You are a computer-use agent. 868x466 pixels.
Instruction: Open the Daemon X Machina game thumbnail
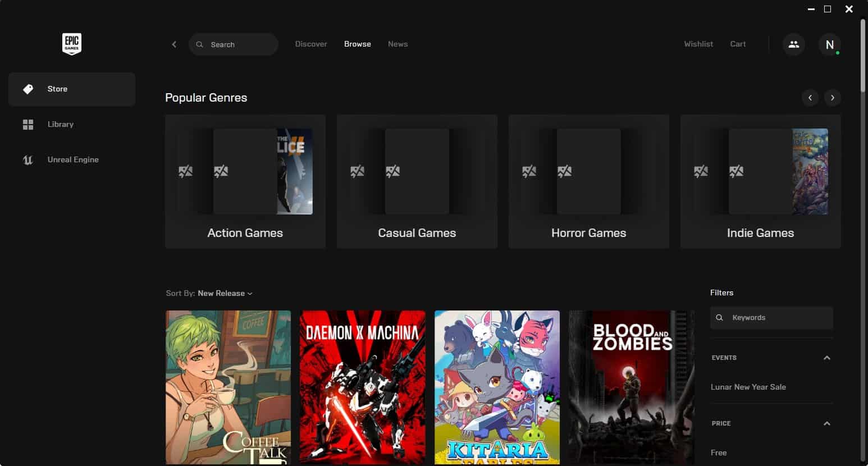pyautogui.click(x=363, y=387)
